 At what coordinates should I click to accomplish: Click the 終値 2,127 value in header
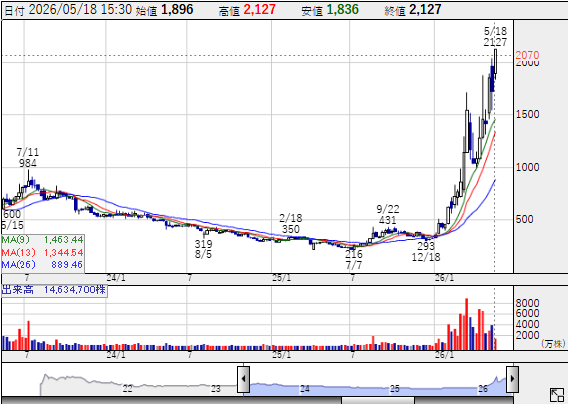coord(413,10)
